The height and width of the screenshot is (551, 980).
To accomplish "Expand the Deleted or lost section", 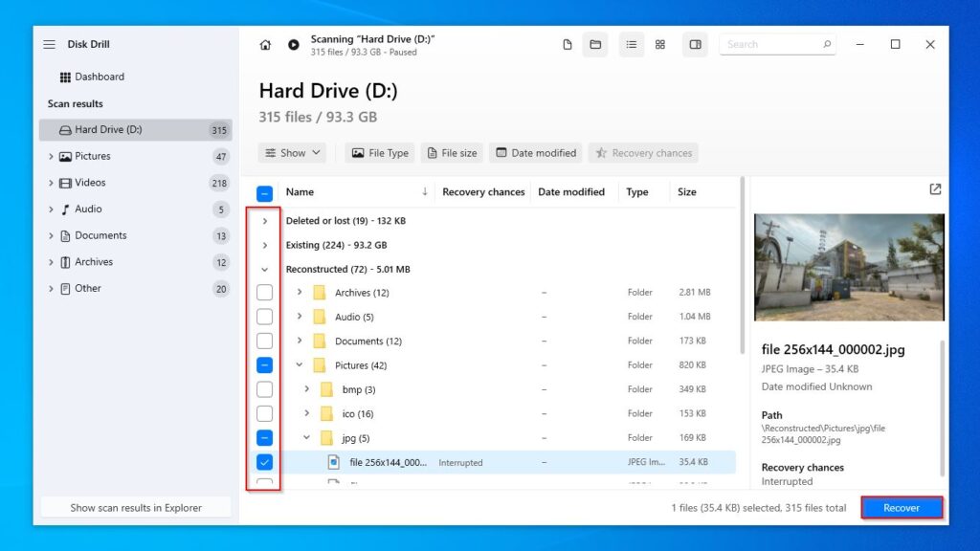I will pos(264,220).
